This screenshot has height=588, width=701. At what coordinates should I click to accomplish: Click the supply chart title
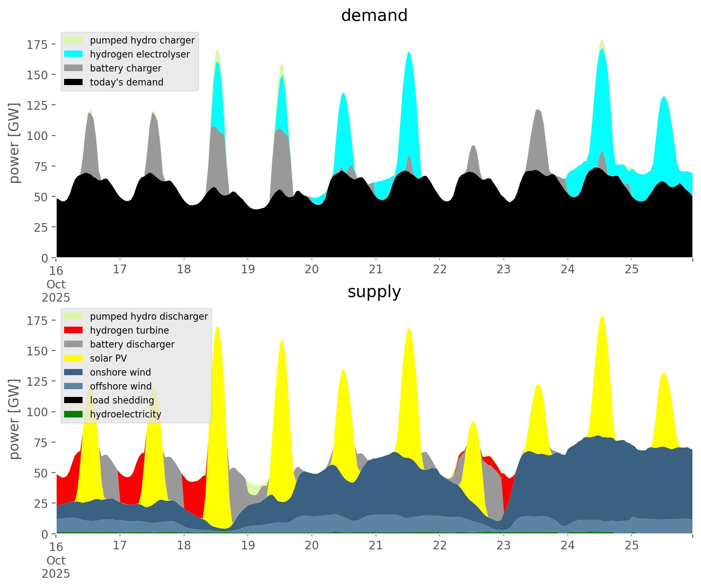pos(374,292)
